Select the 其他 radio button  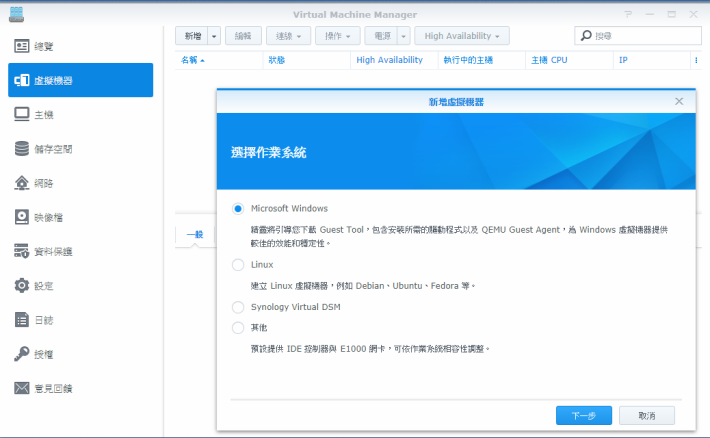click(x=238, y=327)
